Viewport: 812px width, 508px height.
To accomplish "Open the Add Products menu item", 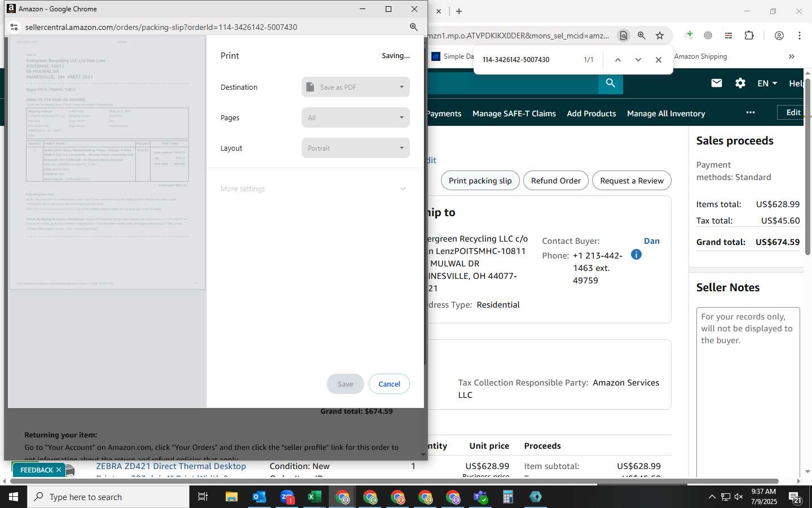I will pos(592,113).
